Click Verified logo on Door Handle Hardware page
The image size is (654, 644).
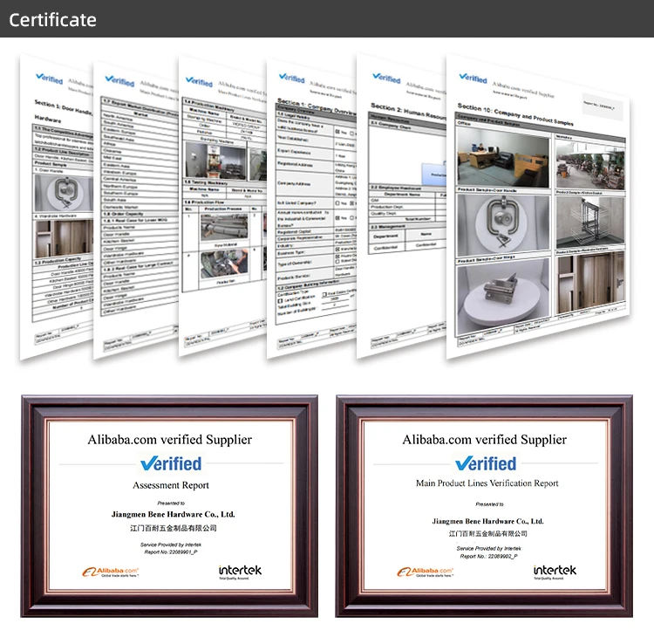[x=49, y=79]
